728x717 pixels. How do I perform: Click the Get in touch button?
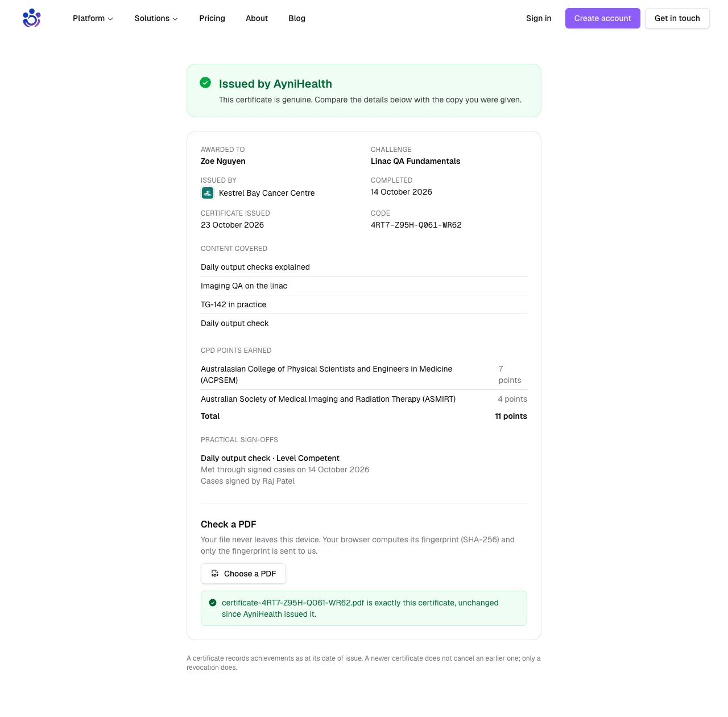coord(677,18)
